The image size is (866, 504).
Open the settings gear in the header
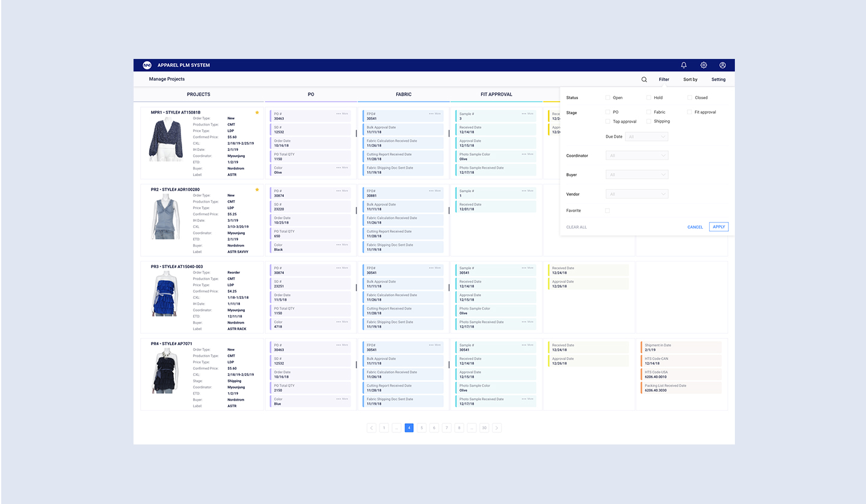[x=704, y=65]
